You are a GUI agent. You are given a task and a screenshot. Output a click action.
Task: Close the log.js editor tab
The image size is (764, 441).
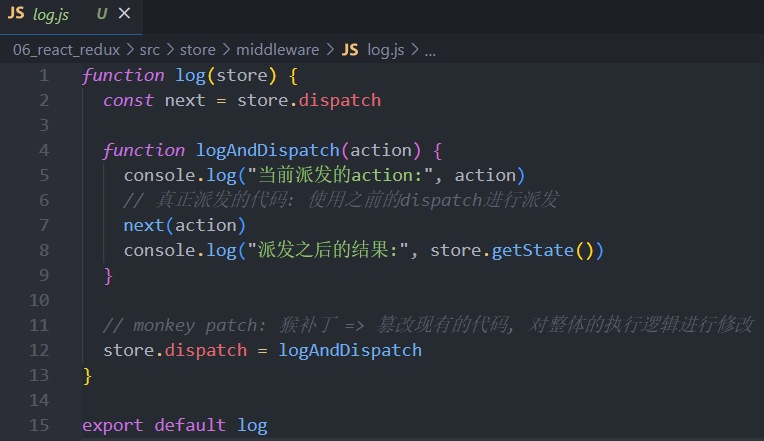(x=124, y=14)
